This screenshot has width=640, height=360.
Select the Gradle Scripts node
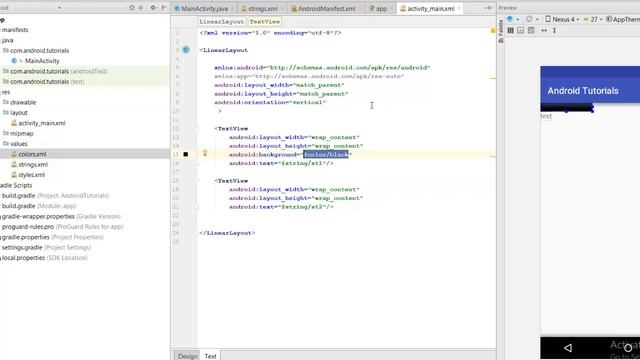pos(16,185)
